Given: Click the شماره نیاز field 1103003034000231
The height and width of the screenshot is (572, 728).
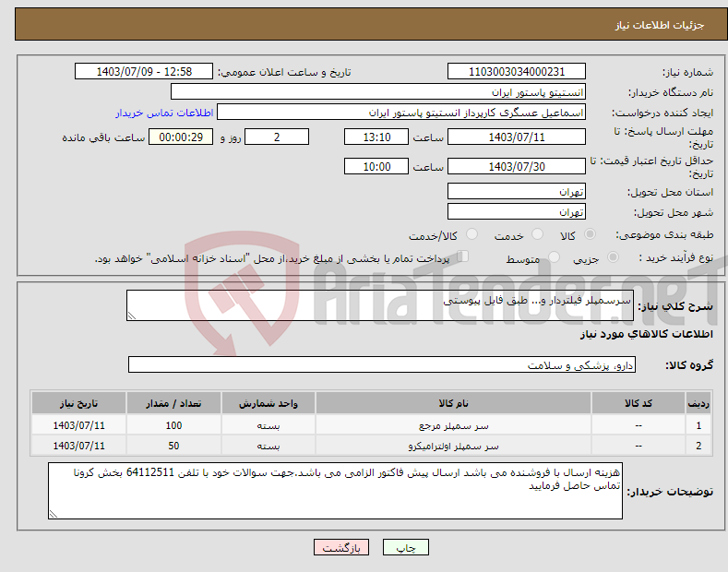Looking at the screenshot, I should coord(517,72).
